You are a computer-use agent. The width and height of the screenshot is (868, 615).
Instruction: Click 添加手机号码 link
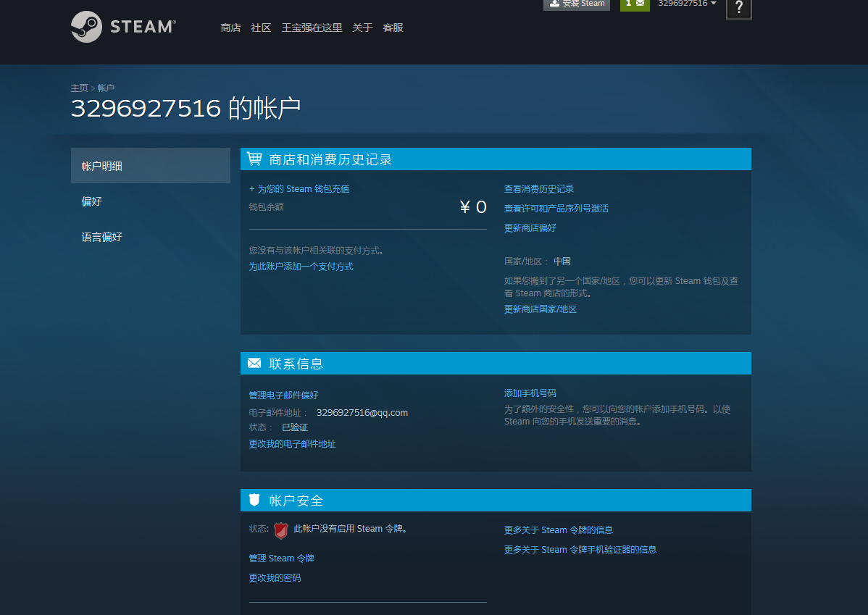pos(530,393)
